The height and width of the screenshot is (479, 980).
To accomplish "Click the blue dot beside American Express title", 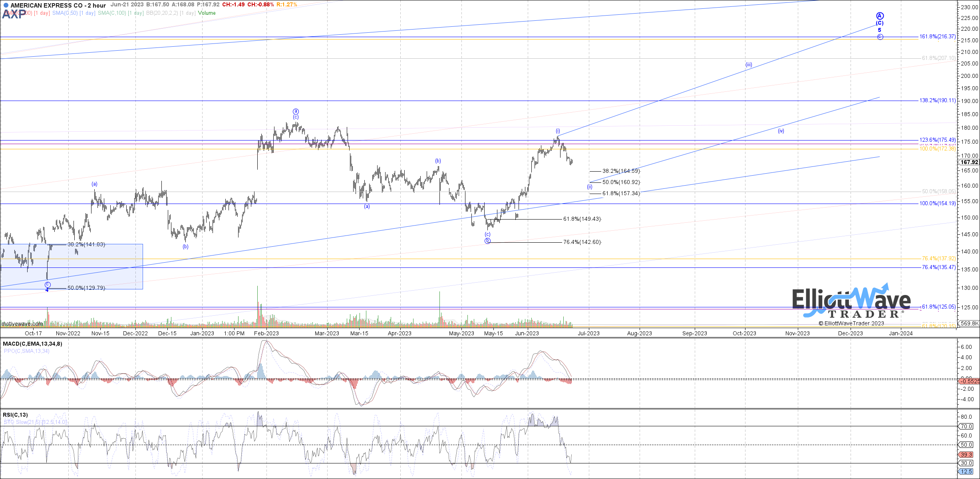I will tap(6, 5).
